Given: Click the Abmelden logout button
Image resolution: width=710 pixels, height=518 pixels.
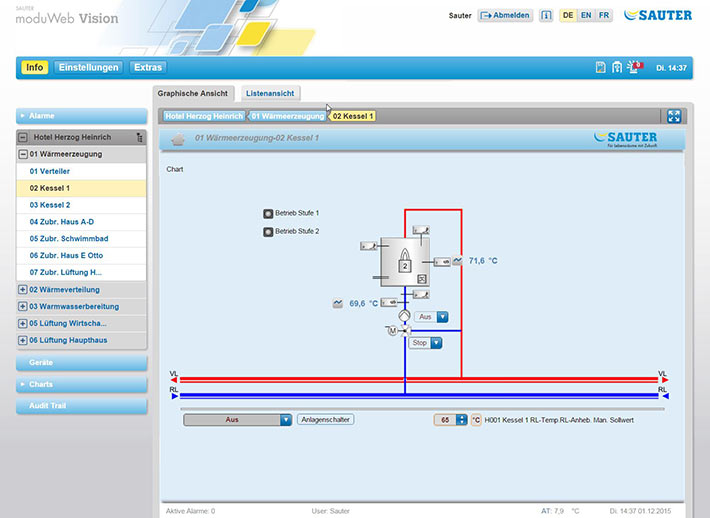Looking at the screenshot, I should tap(505, 16).
